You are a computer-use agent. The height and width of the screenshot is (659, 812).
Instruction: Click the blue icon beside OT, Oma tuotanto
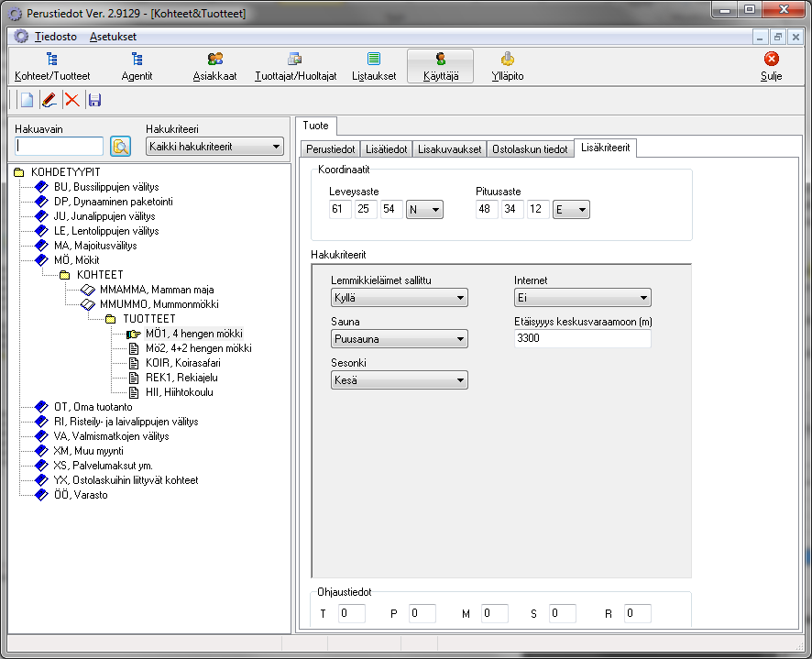point(41,407)
